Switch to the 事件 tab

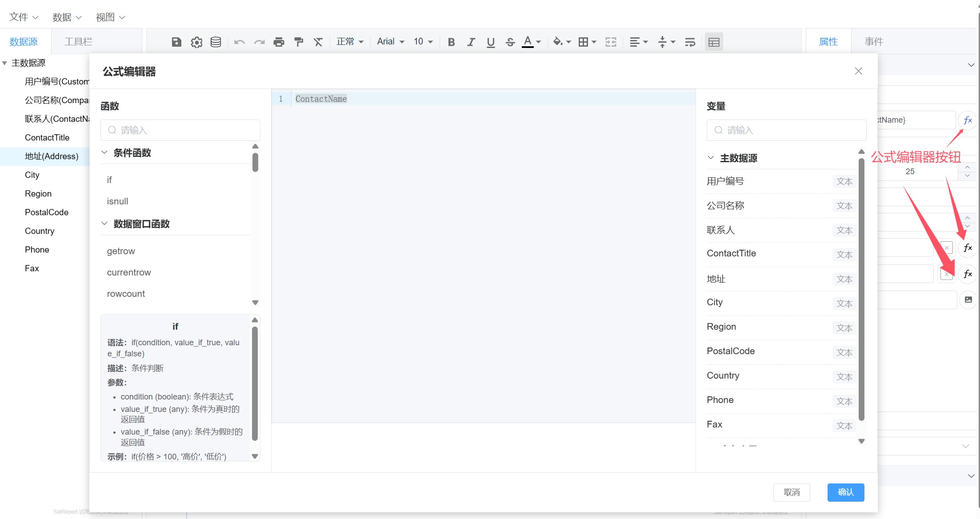(873, 41)
